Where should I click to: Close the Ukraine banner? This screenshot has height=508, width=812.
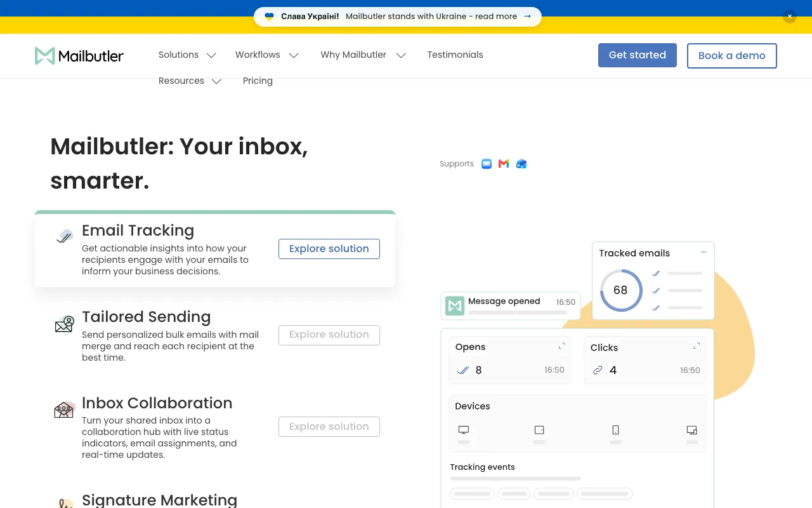(790, 17)
